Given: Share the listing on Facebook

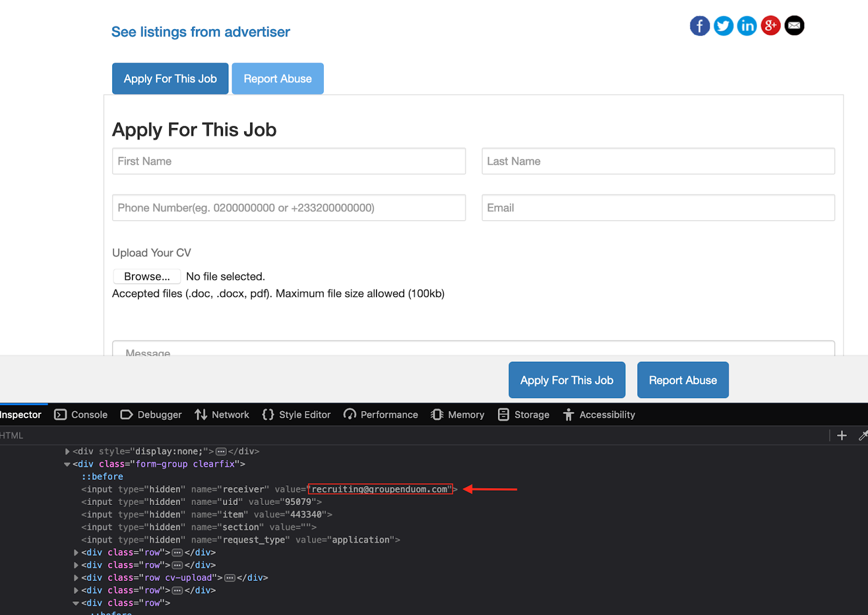Looking at the screenshot, I should (699, 25).
